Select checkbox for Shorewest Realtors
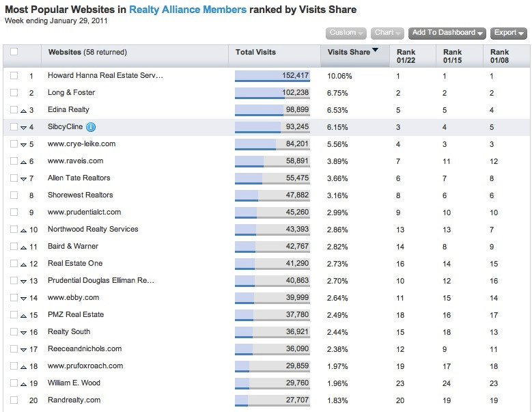Viewport: 532px width, 412px height. pos(14,195)
